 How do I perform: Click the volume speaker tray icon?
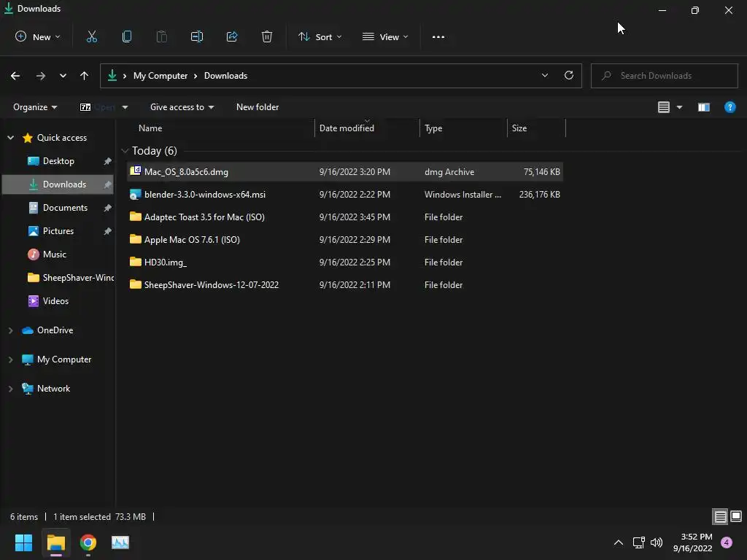click(657, 542)
